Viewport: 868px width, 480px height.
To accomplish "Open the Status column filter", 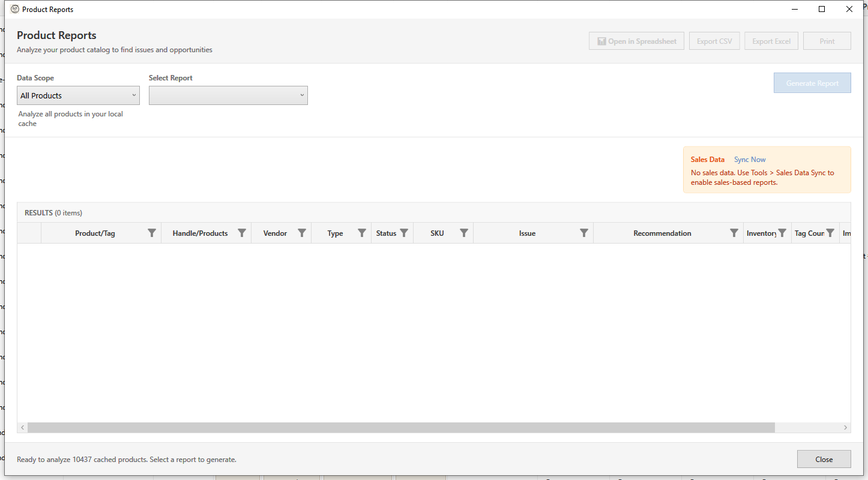I will (403, 233).
